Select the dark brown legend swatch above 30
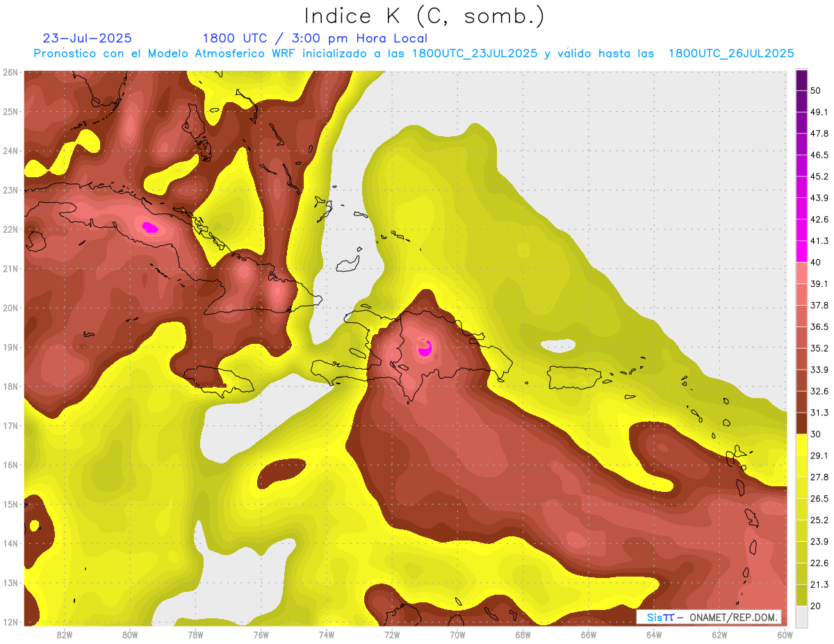Viewport: 834px width, 644px height. (801, 423)
